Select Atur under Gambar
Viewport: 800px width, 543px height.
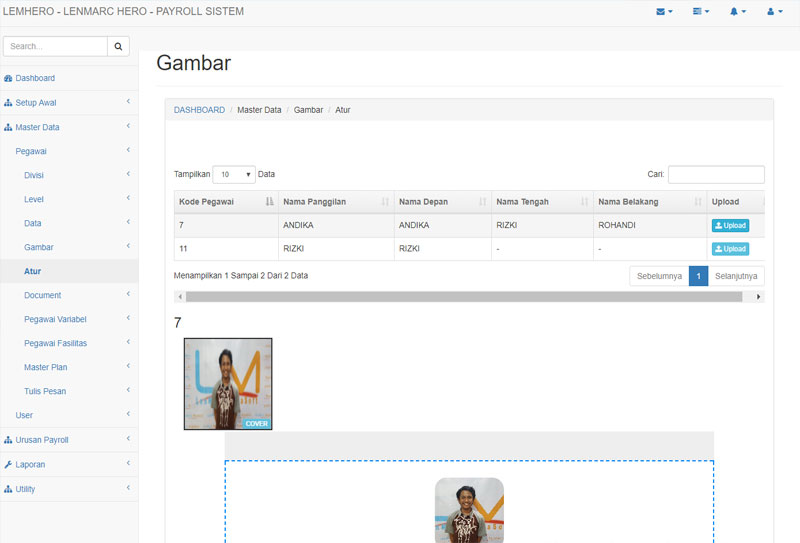point(69,271)
